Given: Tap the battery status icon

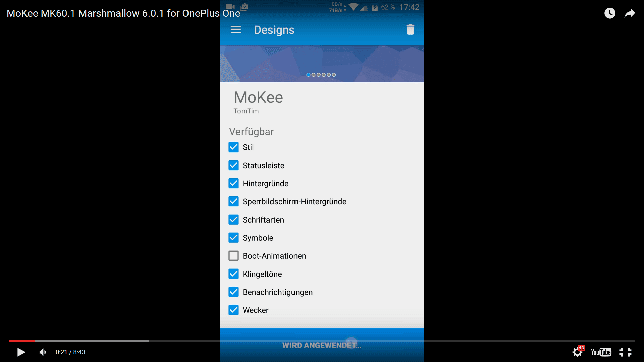Looking at the screenshot, I should click(375, 7).
